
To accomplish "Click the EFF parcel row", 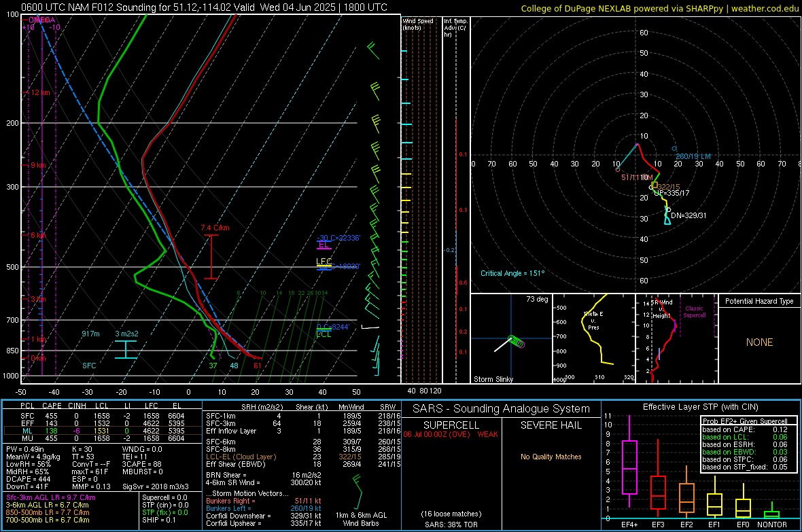I will 103,423.
